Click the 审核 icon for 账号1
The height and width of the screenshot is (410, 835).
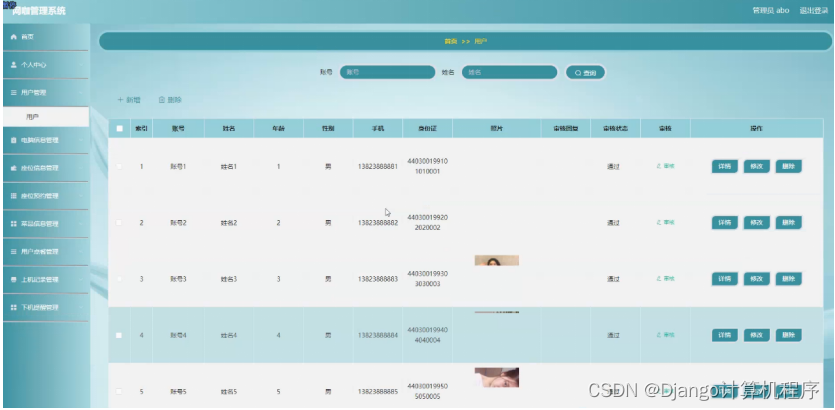click(659, 166)
